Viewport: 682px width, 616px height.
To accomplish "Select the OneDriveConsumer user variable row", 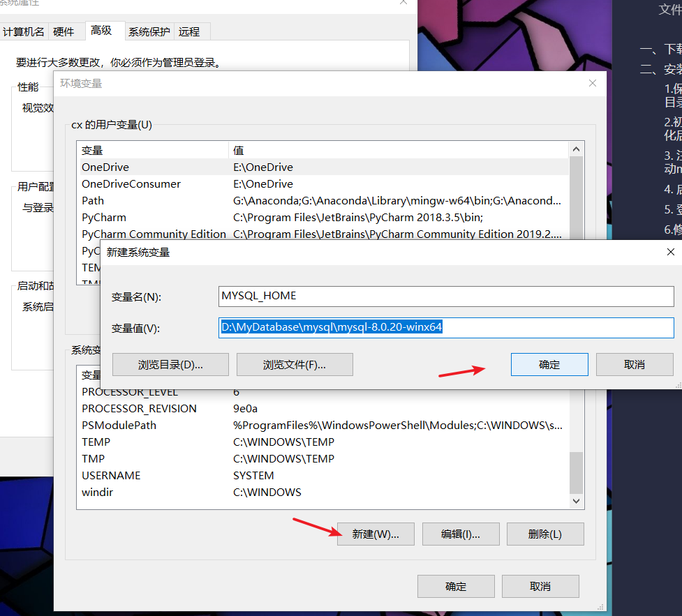I will click(323, 184).
